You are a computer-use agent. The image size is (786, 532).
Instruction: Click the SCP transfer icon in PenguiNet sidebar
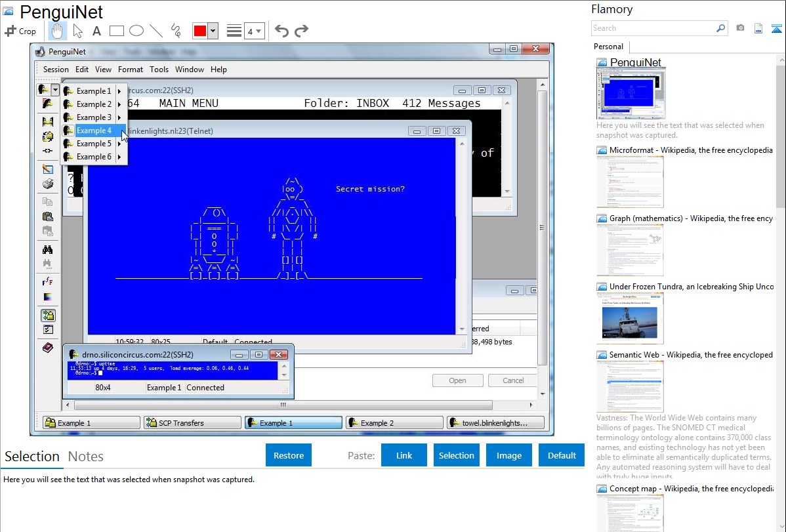coord(48,316)
